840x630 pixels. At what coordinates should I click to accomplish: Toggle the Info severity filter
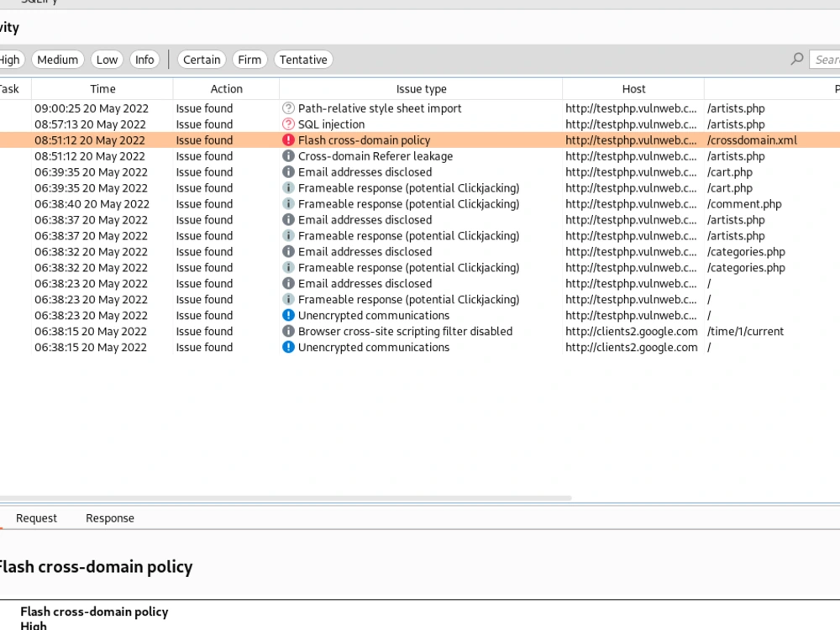(x=144, y=60)
